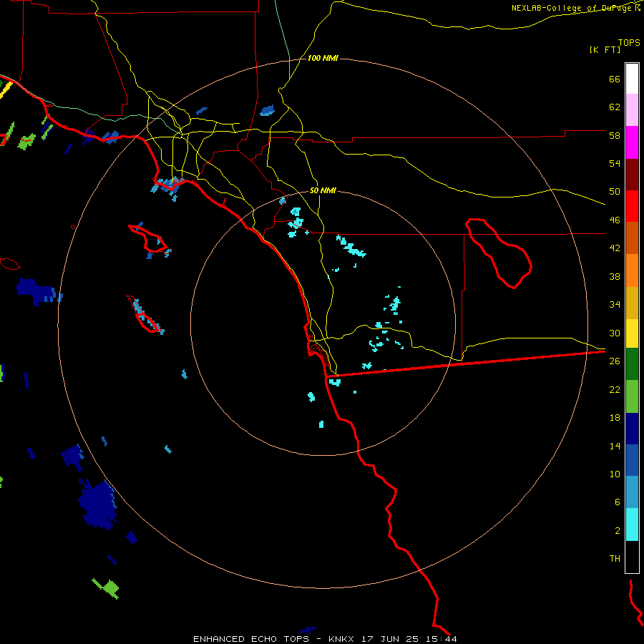
Task: Click the orange 42 kft legend swatch
Action: point(632,270)
